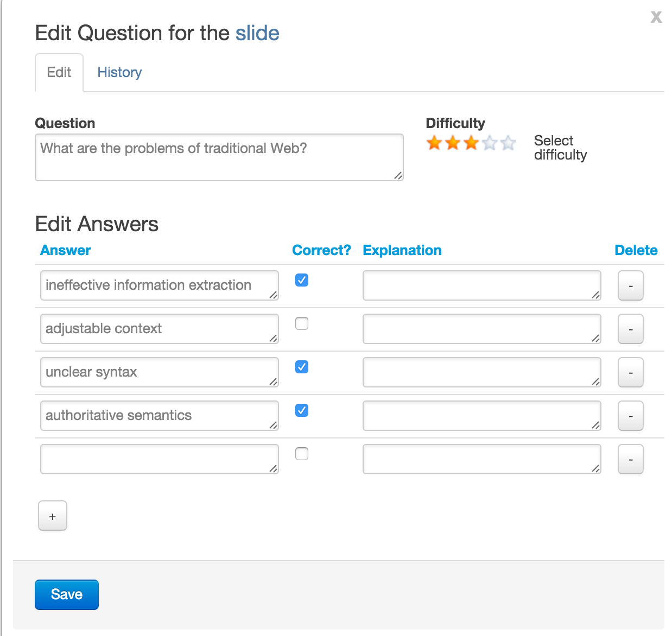Save the question
672x636 pixels.
click(67, 595)
